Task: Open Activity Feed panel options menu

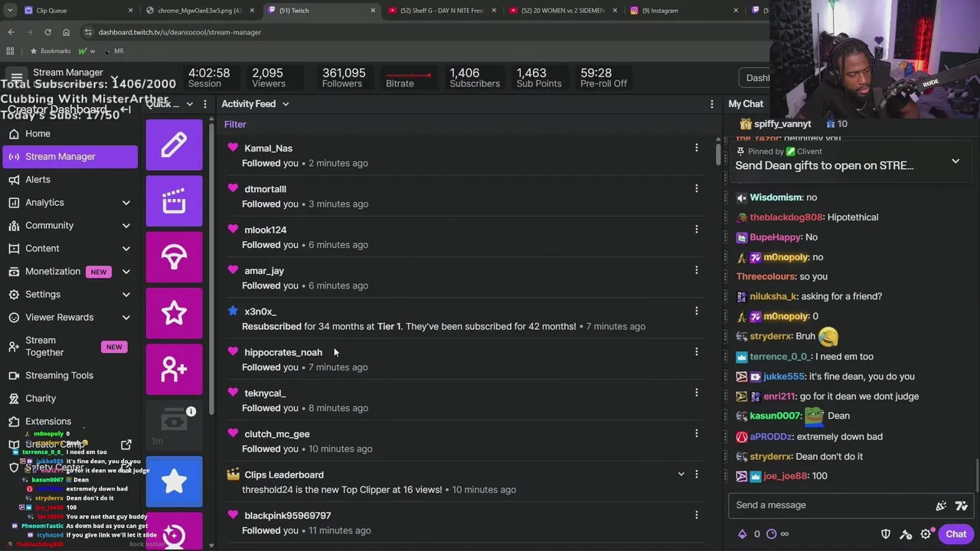Action: (712, 104)
